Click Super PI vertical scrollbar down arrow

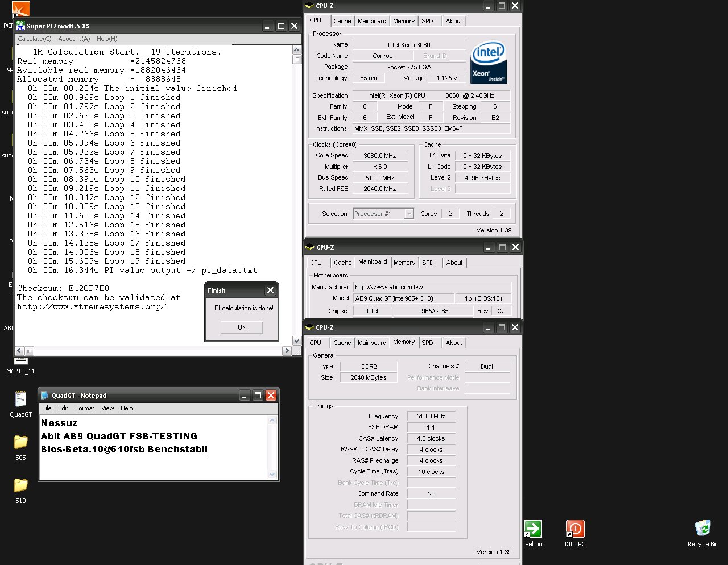tap(296, 341)
